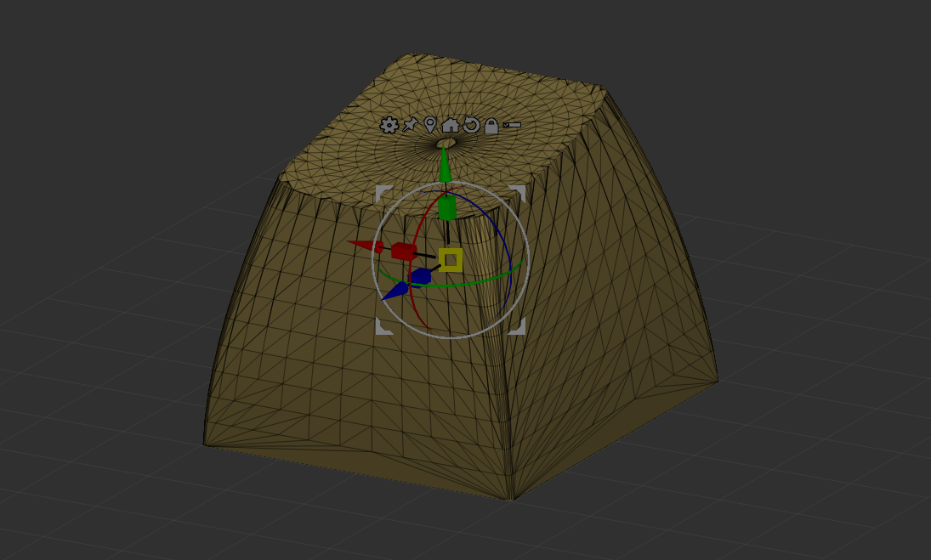This screenshot has height=560, width=931.
Task: Click the small hole on the model's top face
Action: (446, 143)
